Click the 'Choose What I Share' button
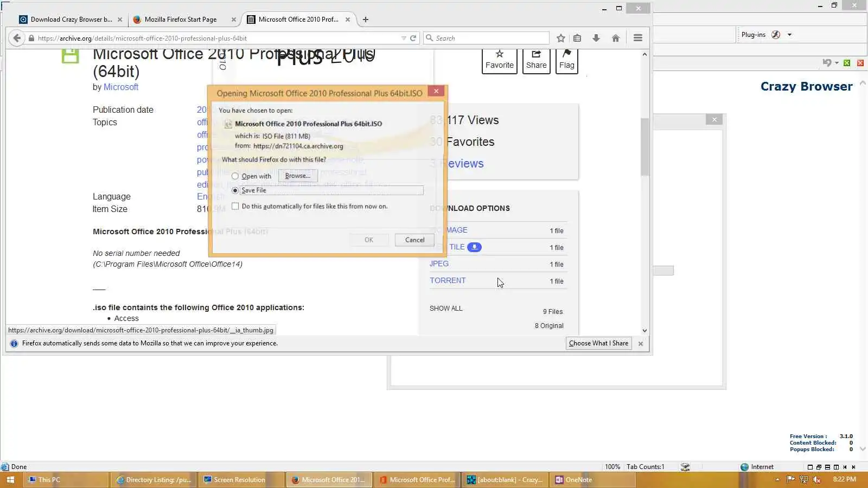The height and width of the screenshot is (488, 868). (599, 343)
